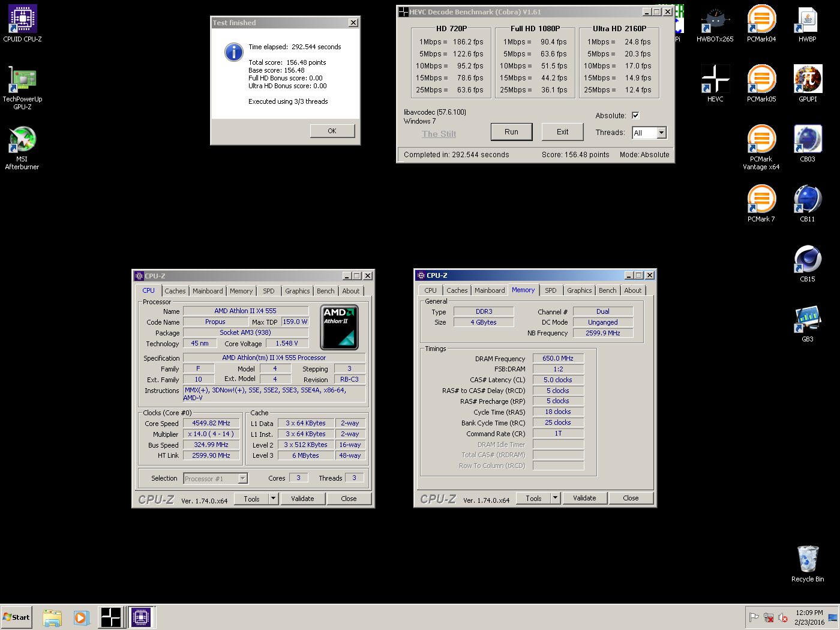Open PCMark 7 desktop shortcut
840x630 pixels.
point(761,203)
